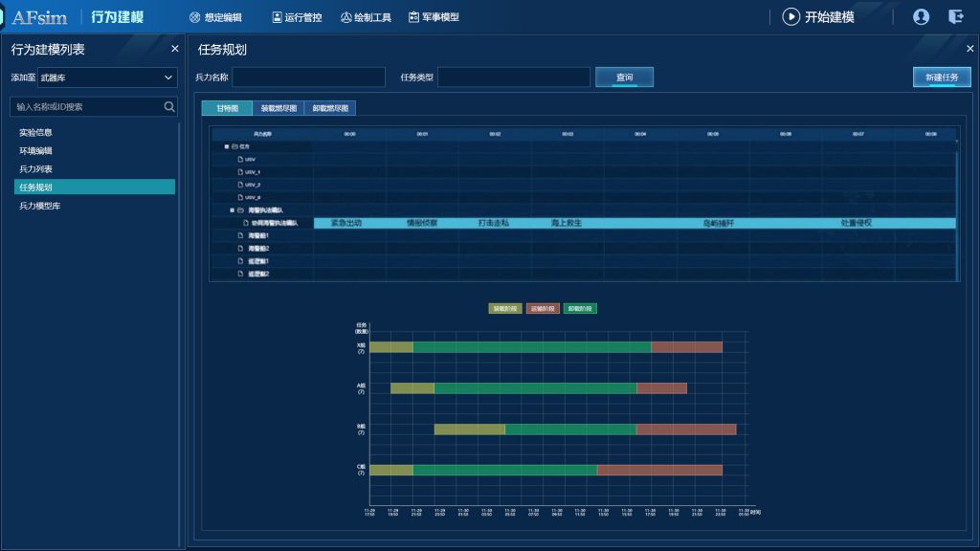Click the logout exit icon
Viewport: 980px width, 551px height.
955,16
